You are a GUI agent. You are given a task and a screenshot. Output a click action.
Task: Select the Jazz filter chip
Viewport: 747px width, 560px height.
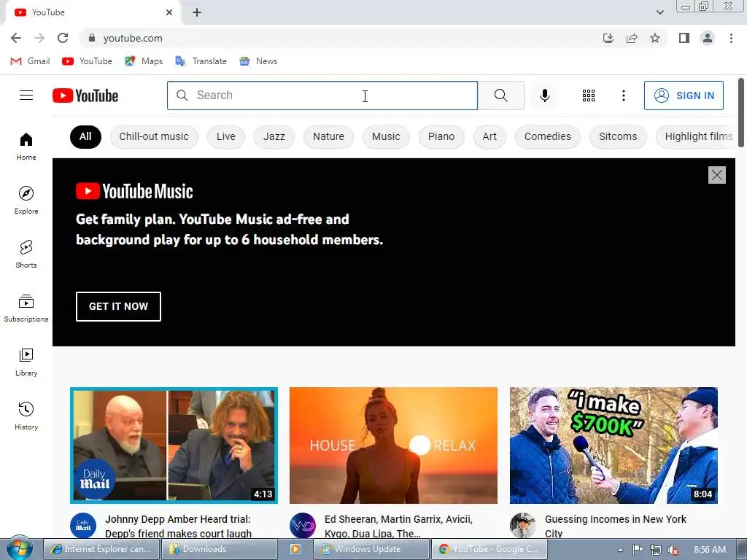[274, 136]
